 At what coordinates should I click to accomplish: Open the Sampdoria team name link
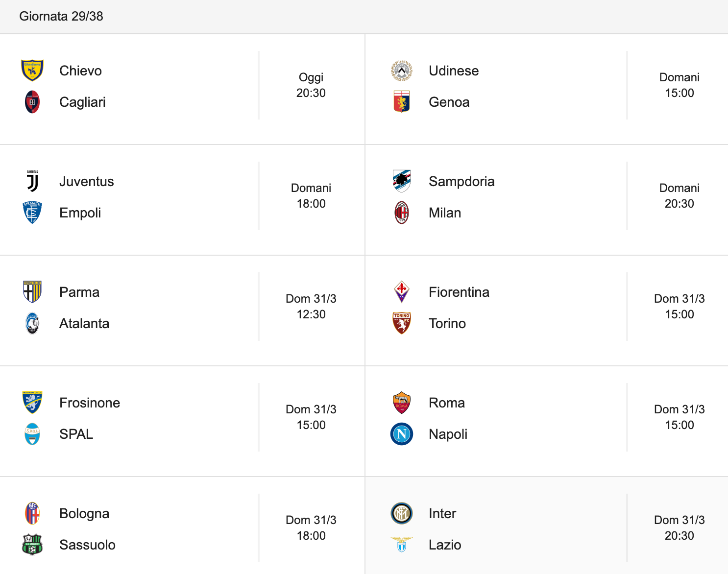point(461,181)
